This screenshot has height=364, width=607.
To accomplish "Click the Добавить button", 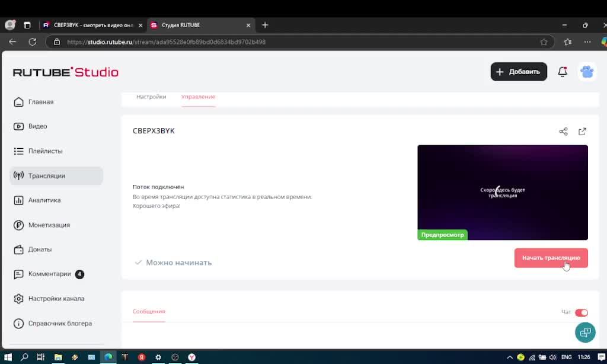I will point(519,72).
